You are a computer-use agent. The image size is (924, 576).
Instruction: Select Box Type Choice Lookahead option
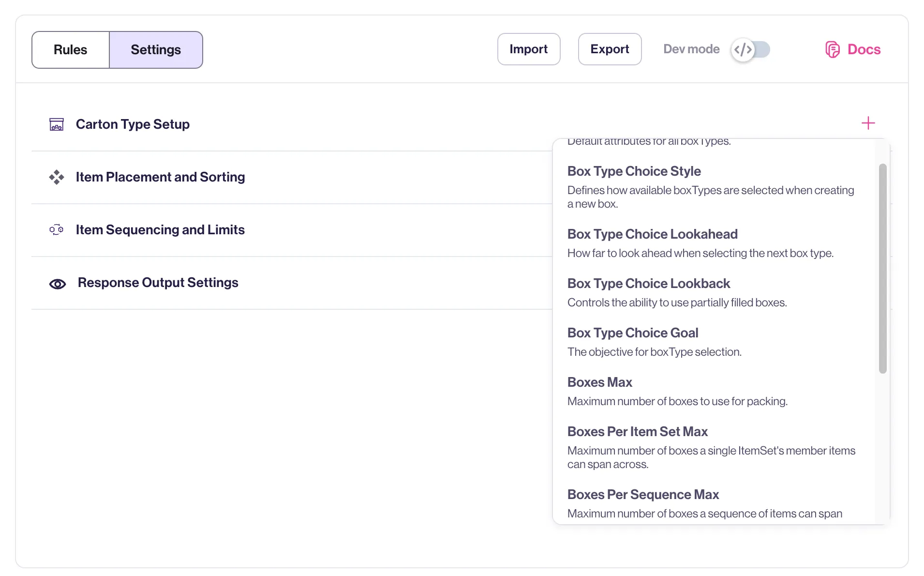(714, 244)
